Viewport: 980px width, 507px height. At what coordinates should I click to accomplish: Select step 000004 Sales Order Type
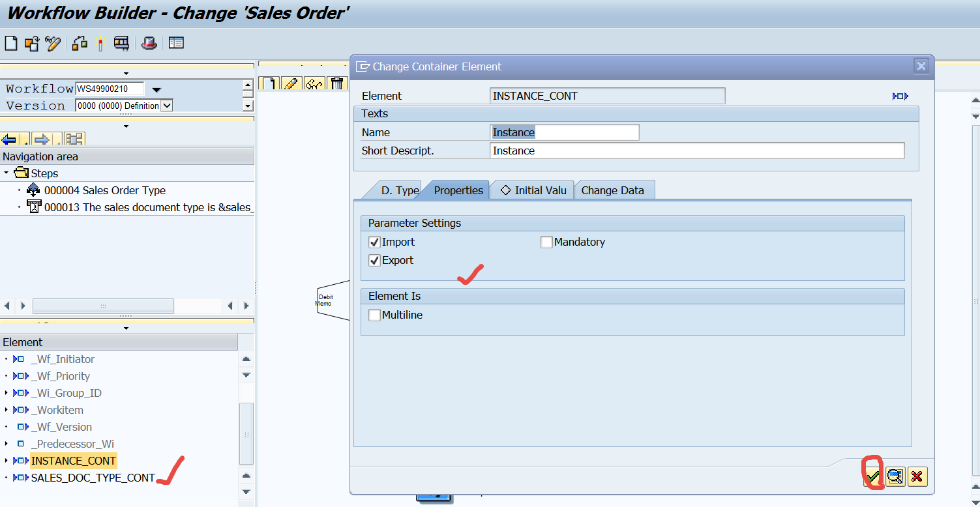104,190
